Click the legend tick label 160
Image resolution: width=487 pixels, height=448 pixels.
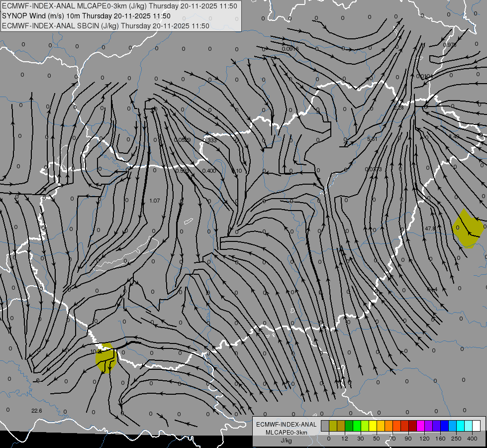click(x=440, y=439)
